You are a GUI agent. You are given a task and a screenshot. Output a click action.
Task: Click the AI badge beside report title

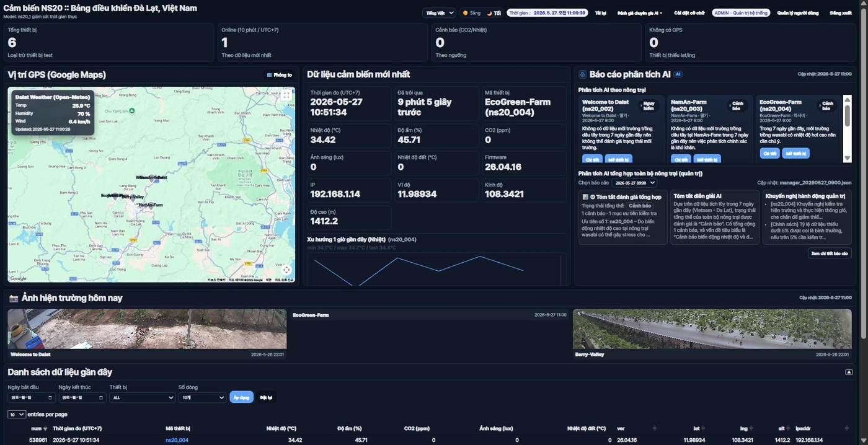pos(678,74)
